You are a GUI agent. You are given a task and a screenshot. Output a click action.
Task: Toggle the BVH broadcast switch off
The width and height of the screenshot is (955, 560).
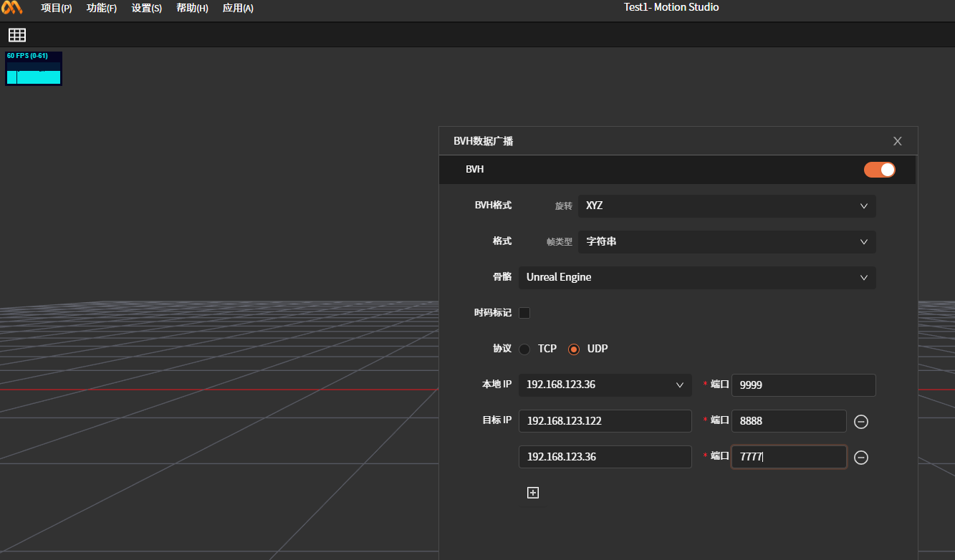(x=879, y=170)
